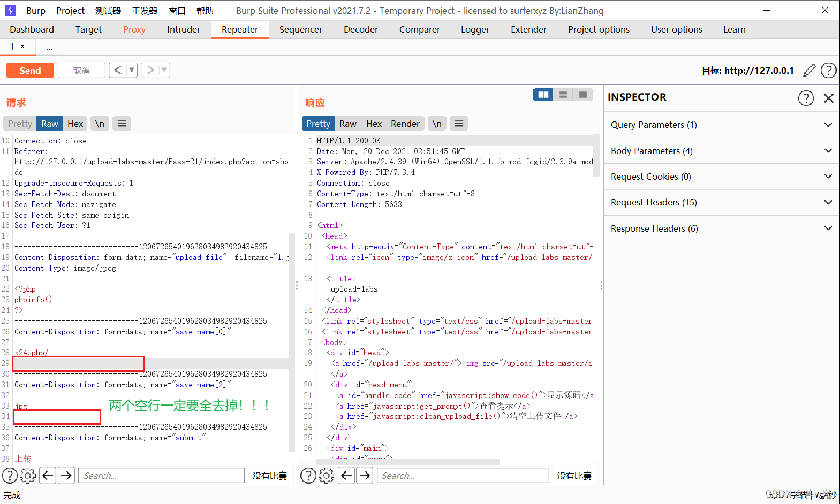Expand Query Parameters (1) section

pos(722,125)
